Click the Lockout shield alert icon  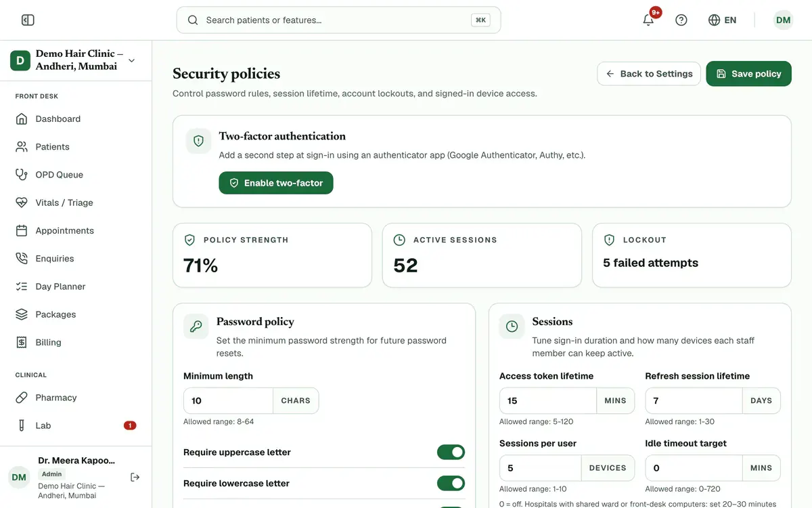(609, 240)
